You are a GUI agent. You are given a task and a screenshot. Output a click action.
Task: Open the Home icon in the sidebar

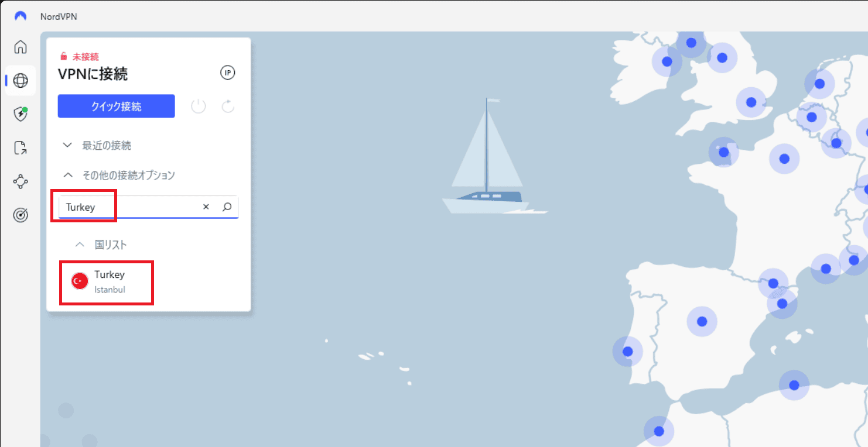click(x=20, y=47)
